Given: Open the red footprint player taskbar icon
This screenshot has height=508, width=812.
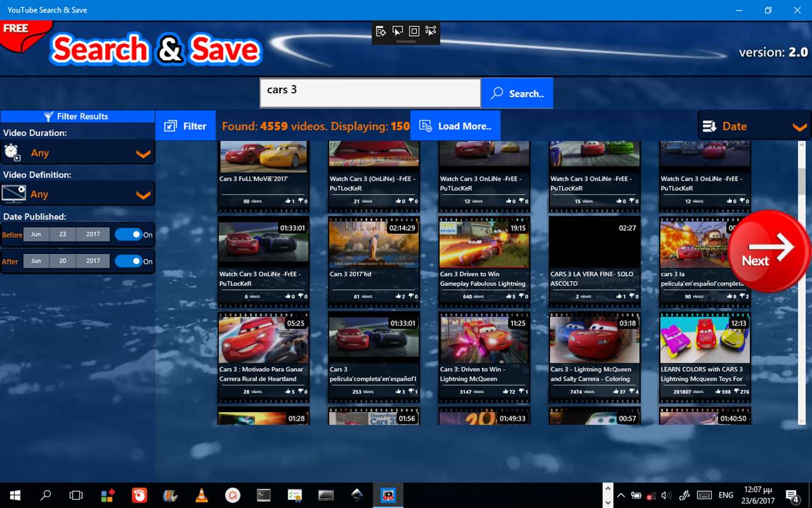Looking at the screenshot, I should 139,495.
